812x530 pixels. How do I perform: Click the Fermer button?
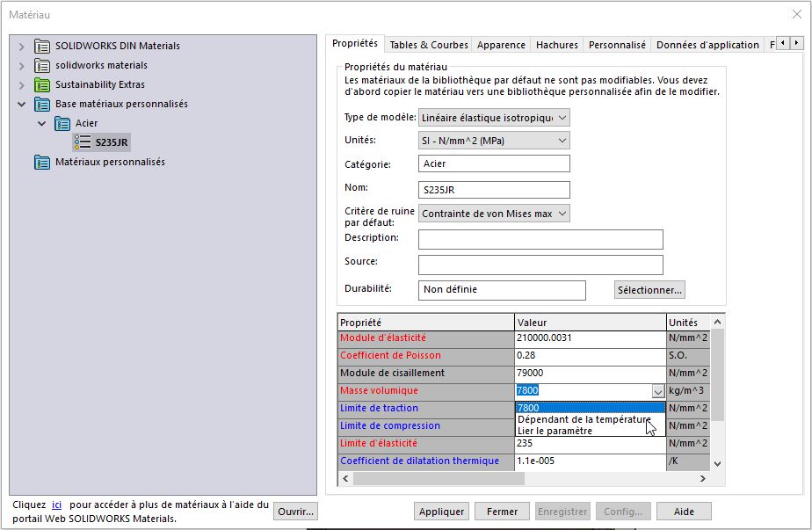[x=502, y=512]
